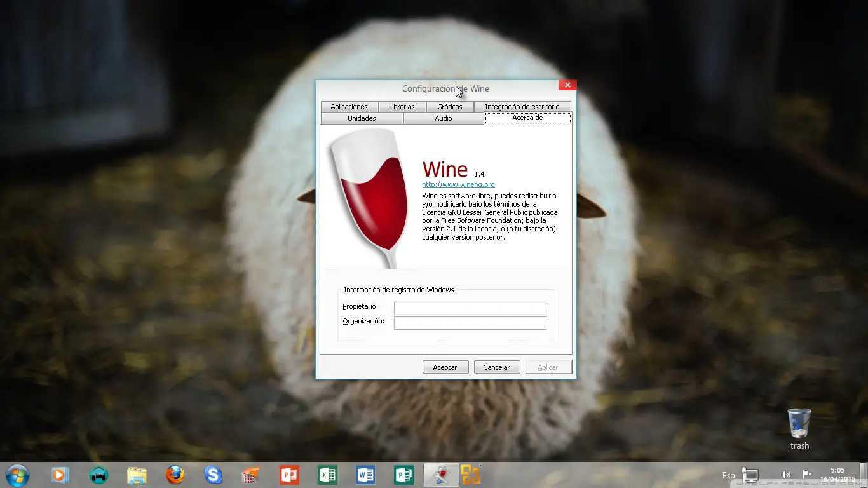This screenshot has width=868, height=488.
Task: Switch to the Unidades tab
Action: coord(362,118)
